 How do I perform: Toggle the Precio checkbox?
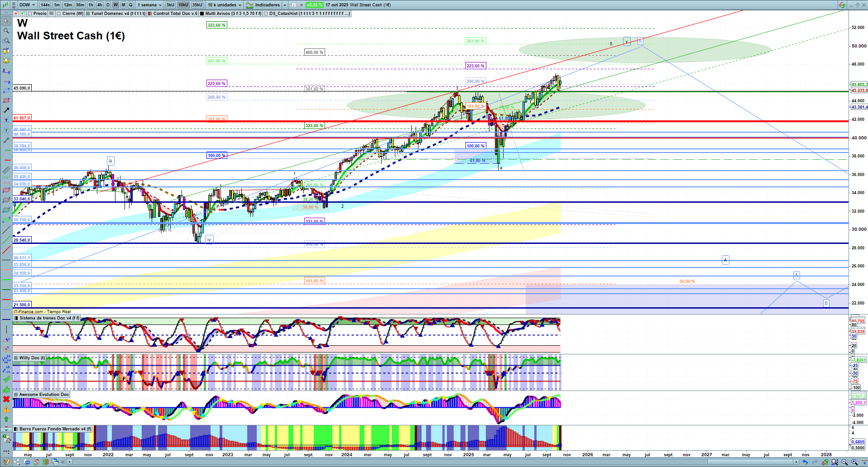[30, 14]
